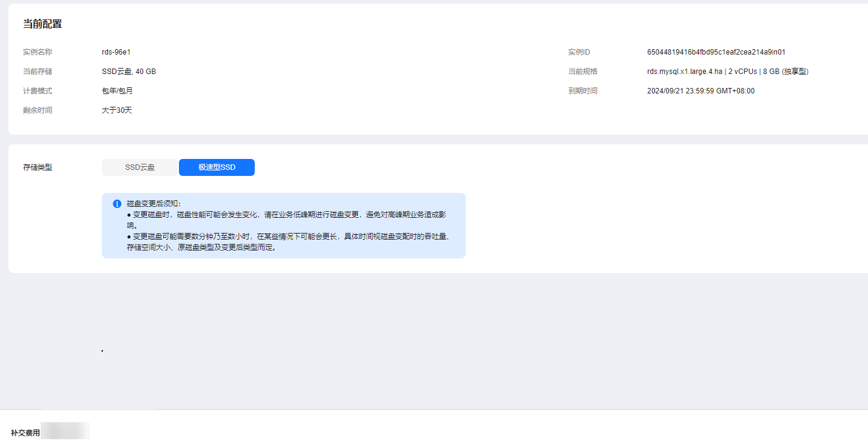
Task: Click the 当前规格 label
Action: [582, 72]
